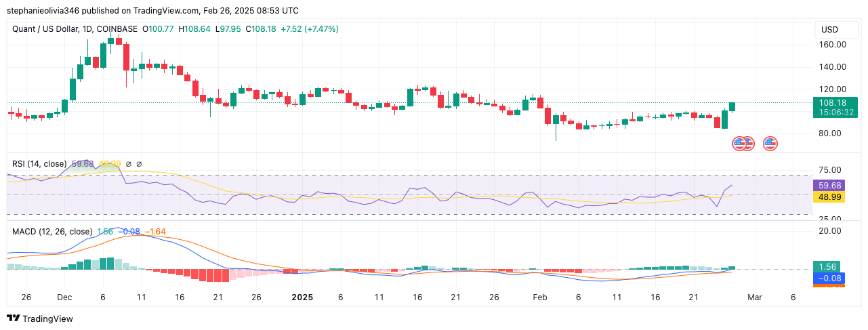Open the rightmost US flag economic event marker
The image size is (868, 330).
(x=770, y=143)
